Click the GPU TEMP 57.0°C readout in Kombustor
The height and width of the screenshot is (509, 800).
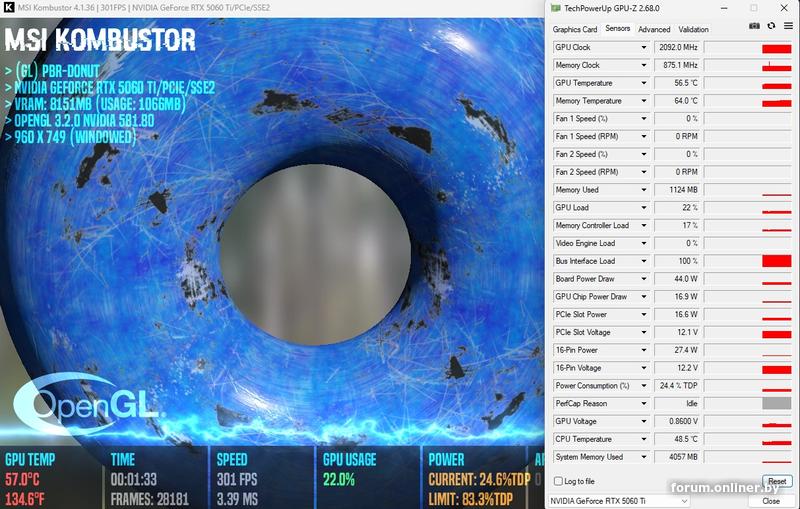click(22, 479)
